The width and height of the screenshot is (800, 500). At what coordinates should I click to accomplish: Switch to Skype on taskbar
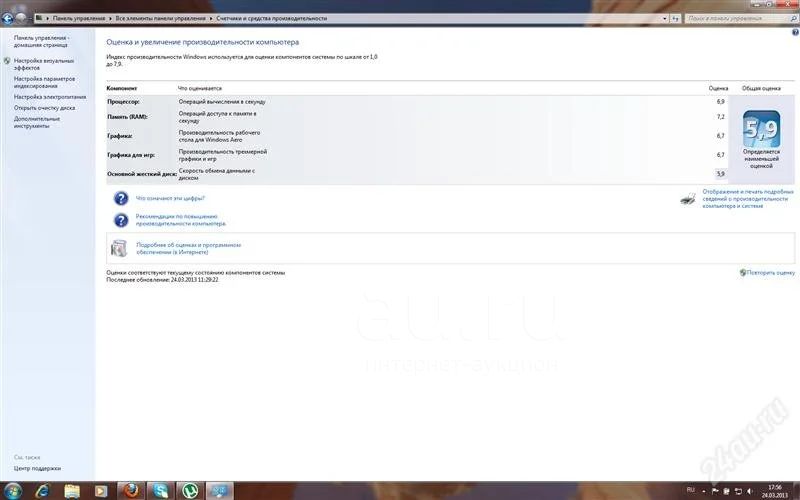coord(161,491)
